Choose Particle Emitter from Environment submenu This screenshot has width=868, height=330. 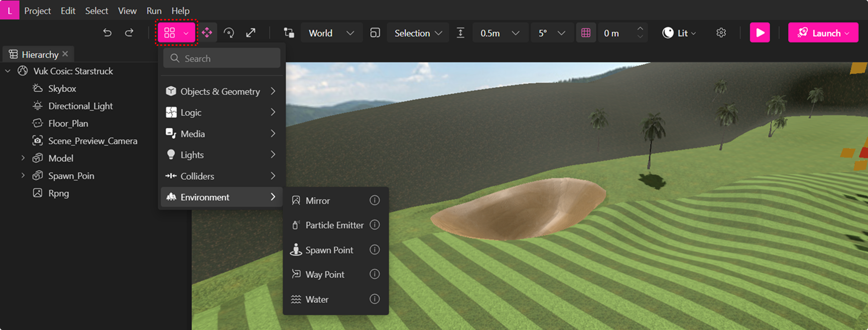coord(334,225)
